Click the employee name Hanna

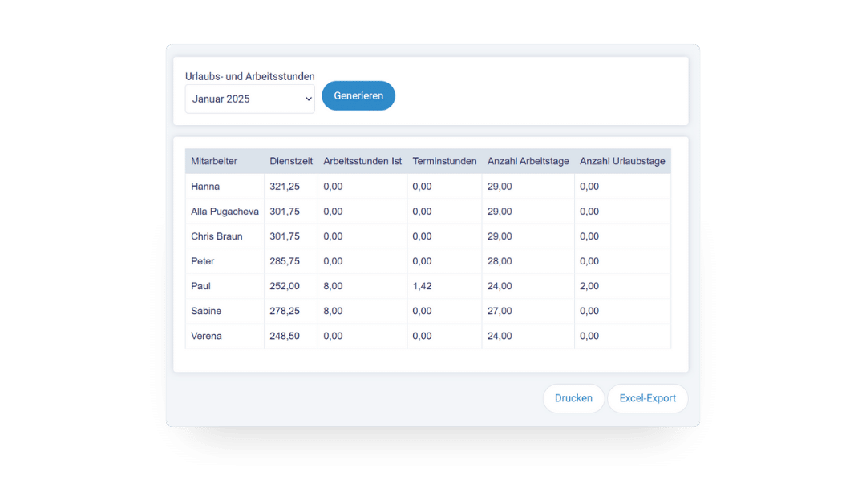[205, 187]
